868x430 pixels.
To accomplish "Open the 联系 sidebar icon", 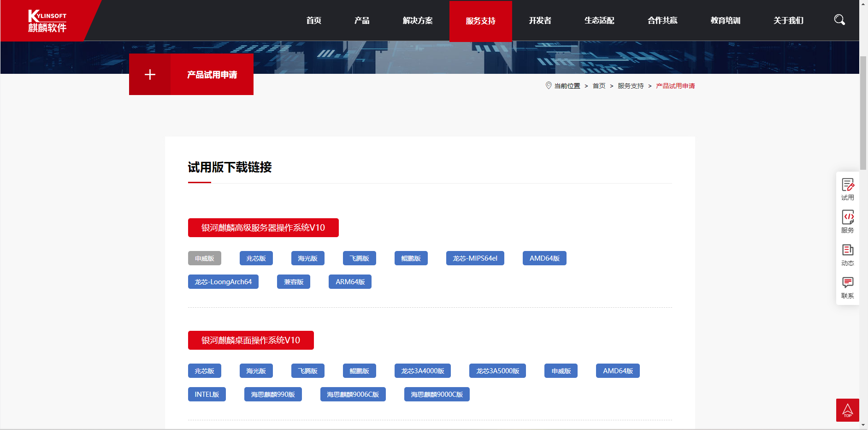I will (848, 287).
